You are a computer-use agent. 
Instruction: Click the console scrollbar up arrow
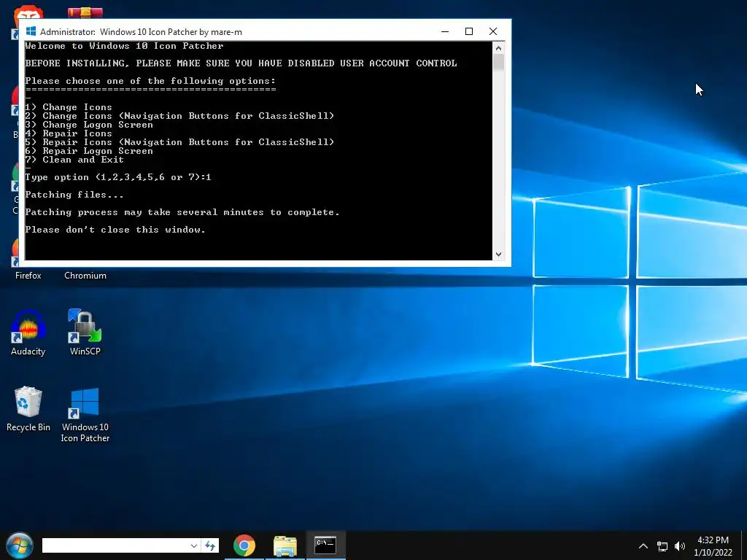pos(498,47)
